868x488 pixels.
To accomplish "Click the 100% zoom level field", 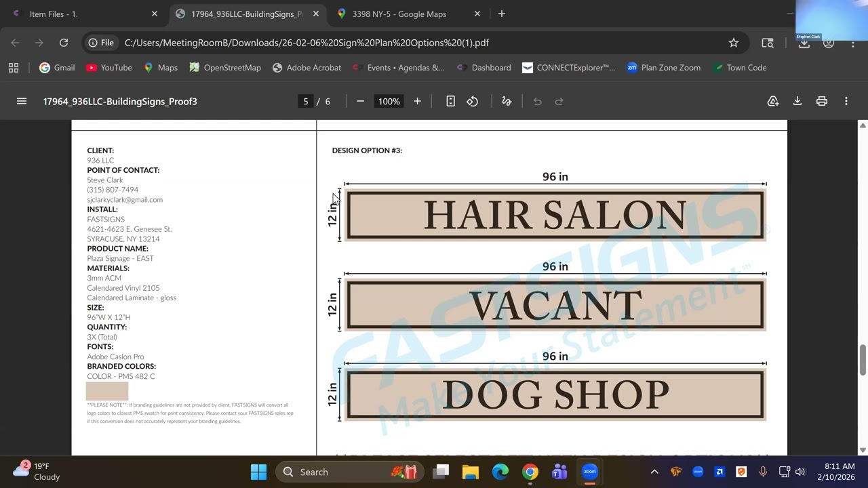I will pyautogui.click(x=389, y=101).
